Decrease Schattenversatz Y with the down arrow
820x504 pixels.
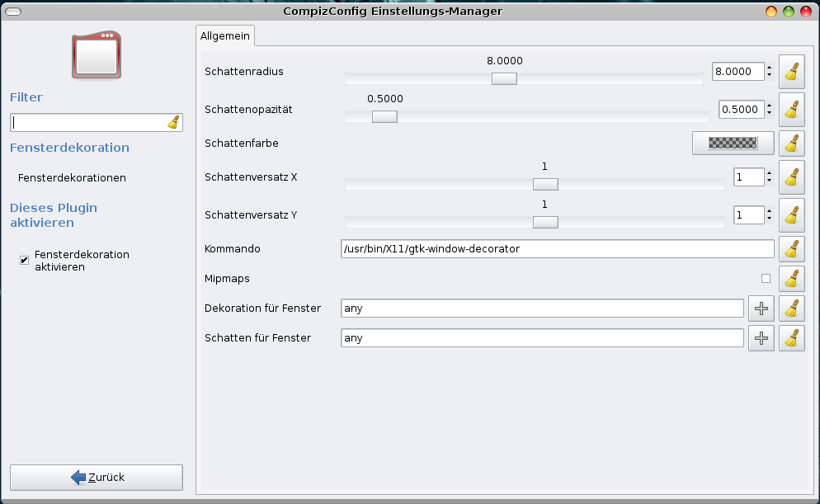769,219
